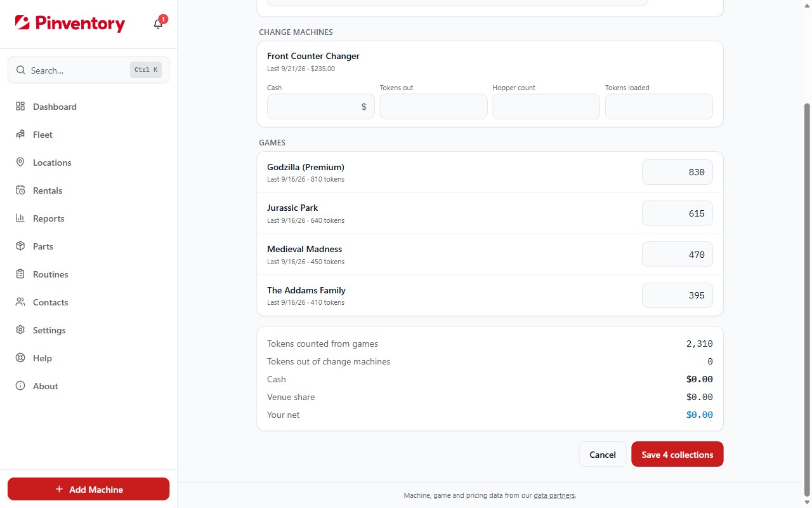
Task: Open the About page
Action: pos(89,386)
